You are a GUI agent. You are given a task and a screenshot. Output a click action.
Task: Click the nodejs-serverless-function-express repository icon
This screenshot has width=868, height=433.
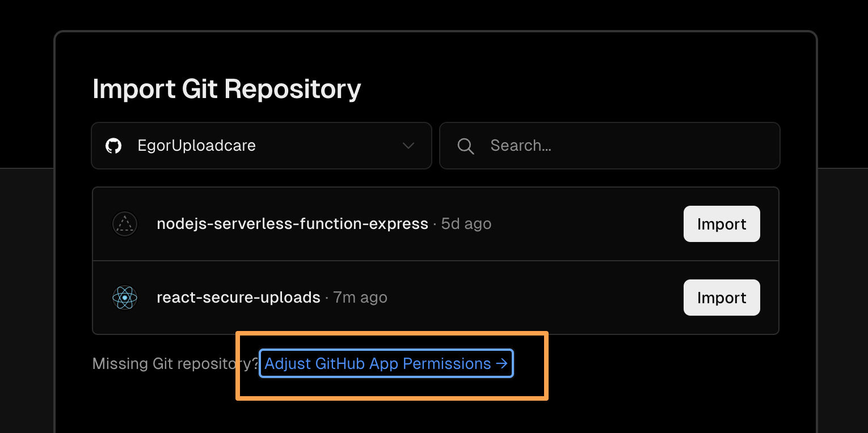click(124, 224)
